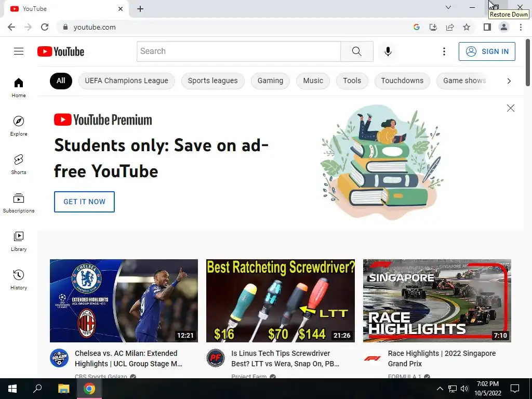Start voice search with microphone icon
This screenshot has height=399, width=532.
point(388,51)
